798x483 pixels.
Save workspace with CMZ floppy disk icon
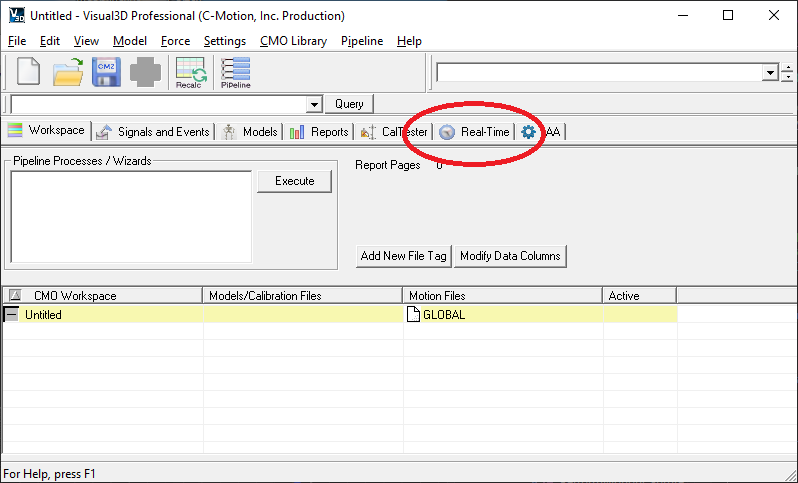click(x=106, y=71)
